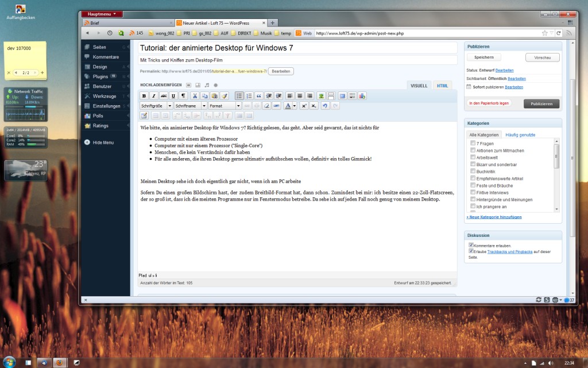Open the Plugins section in the sidebar

coord(100,76)
